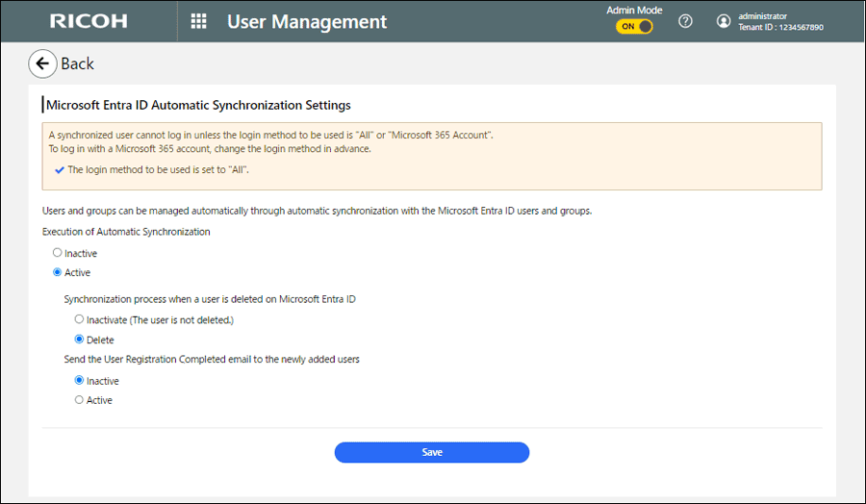Click the administrator account name
This screenshot has width=866, height=504.
coord(762,15)
